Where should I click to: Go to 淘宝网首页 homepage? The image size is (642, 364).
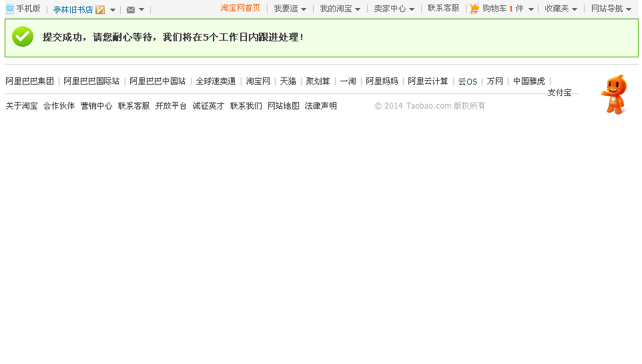(240, 8)
